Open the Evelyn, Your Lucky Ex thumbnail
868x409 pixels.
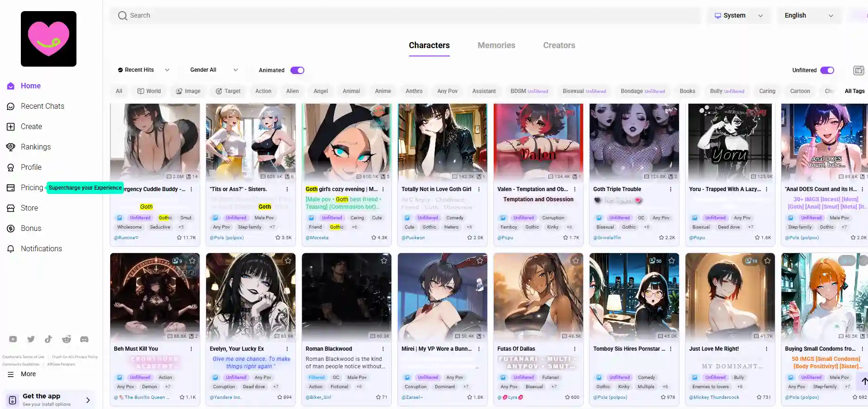[x=251, y=297]
